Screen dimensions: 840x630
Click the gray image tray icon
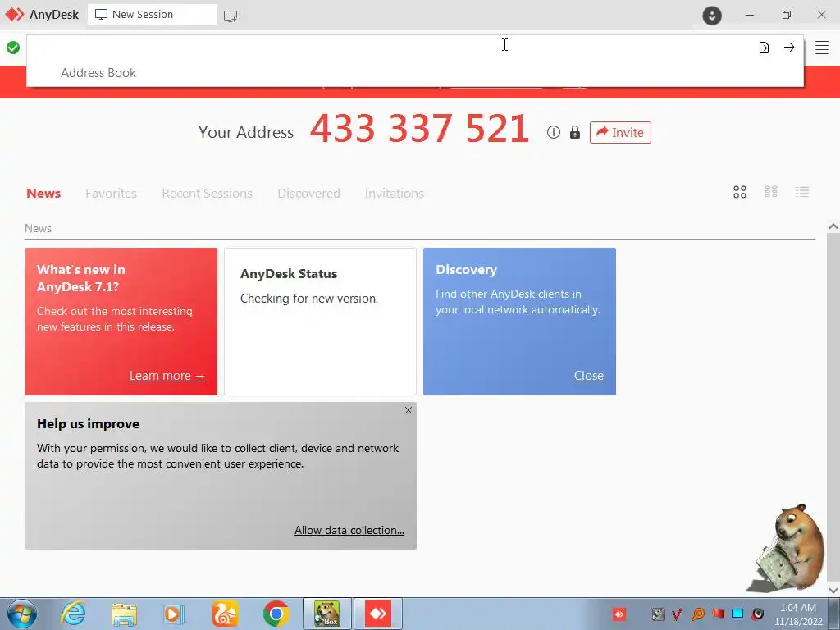(658, 614)
